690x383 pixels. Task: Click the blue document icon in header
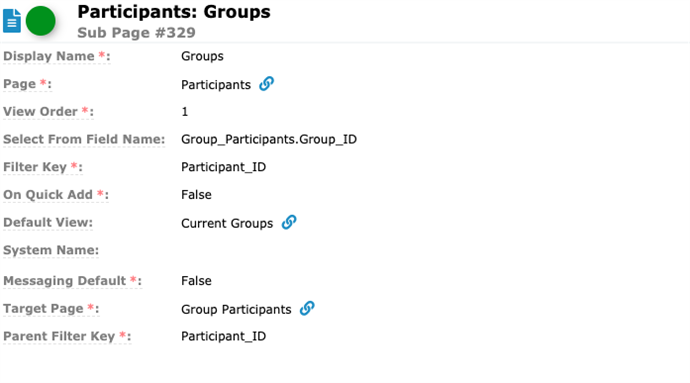12,21
